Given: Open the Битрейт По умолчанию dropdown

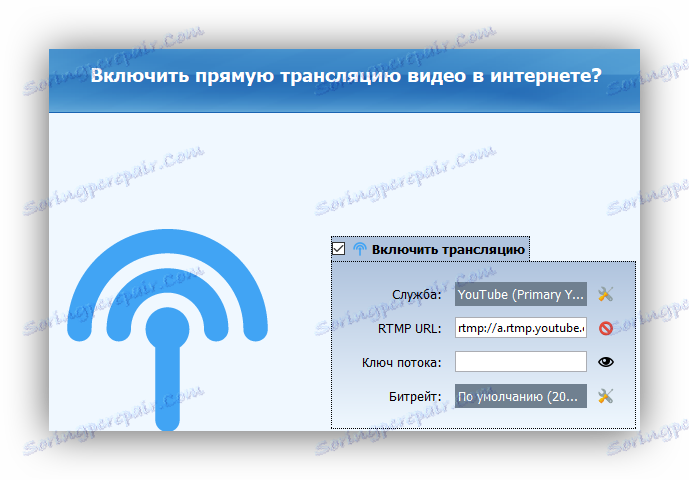Looking at the screenshot, I should point(521,396).
